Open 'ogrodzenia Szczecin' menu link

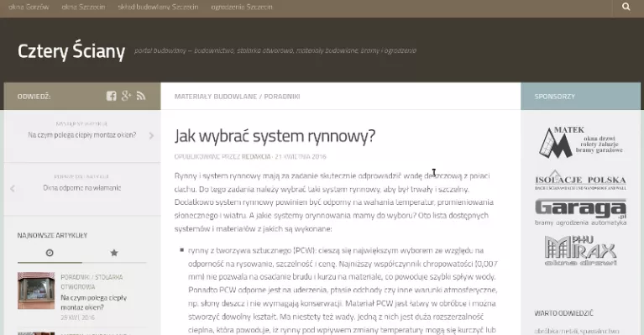point(242,7)
